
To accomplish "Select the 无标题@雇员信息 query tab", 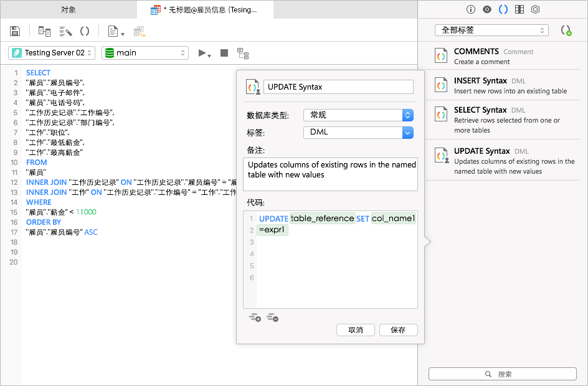I will click(x=205, y=10).
